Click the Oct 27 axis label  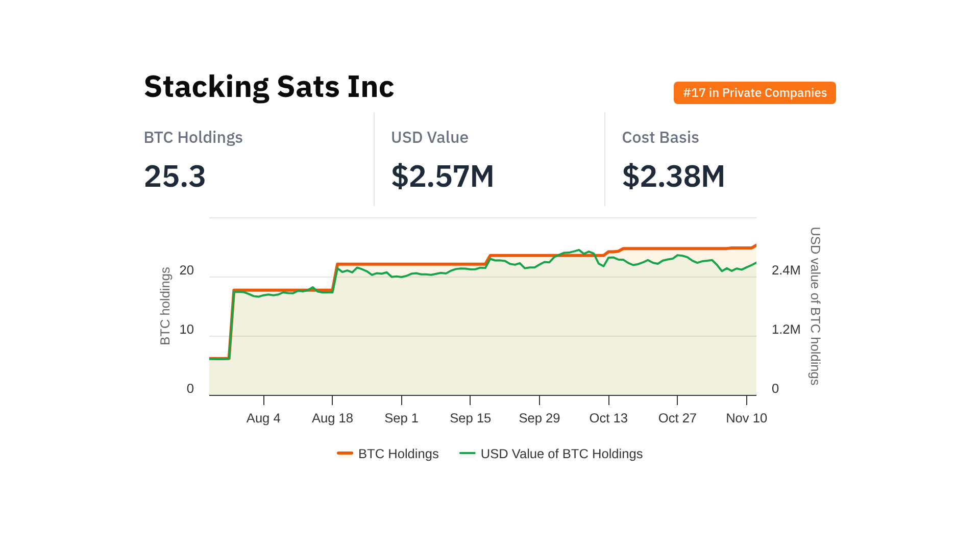point(677,418)
